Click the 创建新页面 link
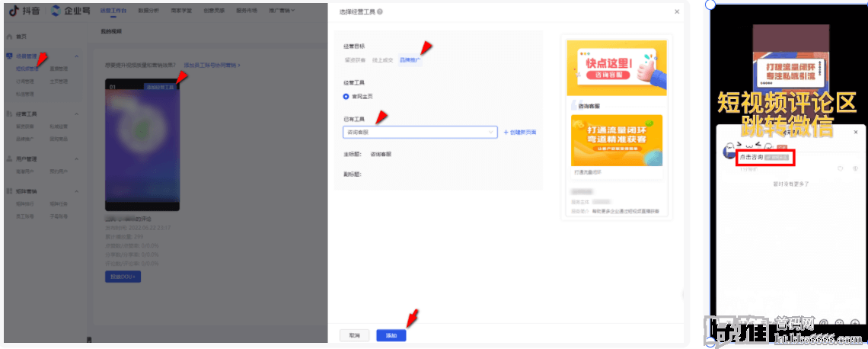 pos(520,132)
